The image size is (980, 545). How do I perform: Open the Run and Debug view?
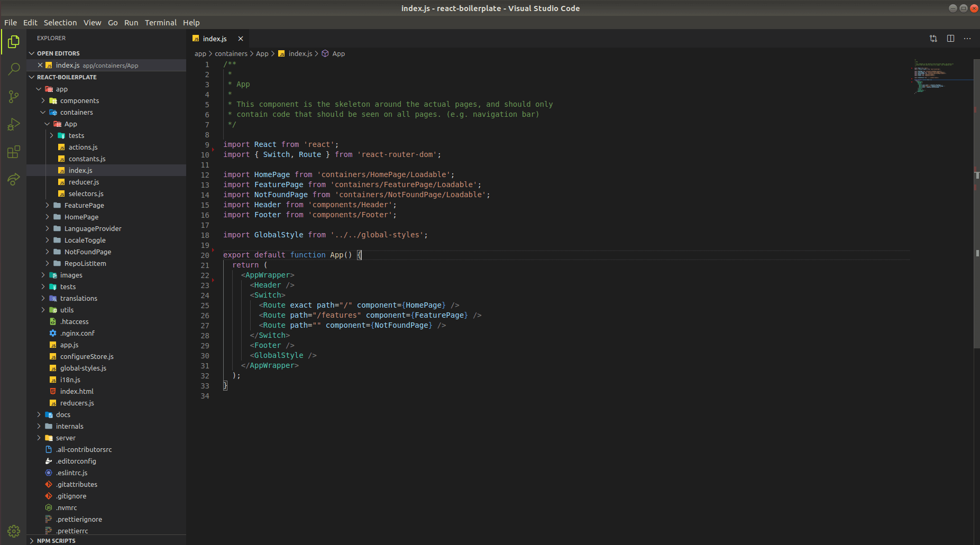coord(14,124)
